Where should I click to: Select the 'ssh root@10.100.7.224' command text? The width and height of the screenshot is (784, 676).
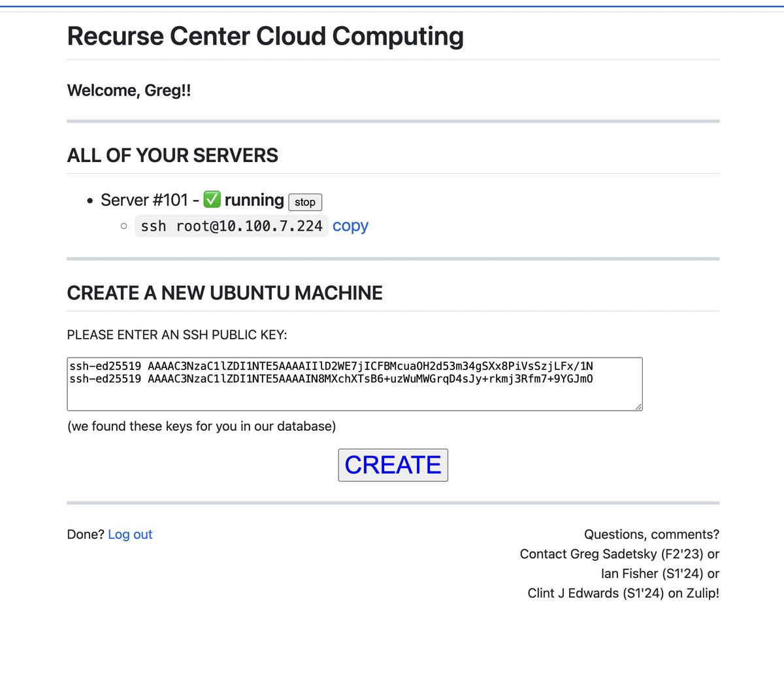231,226
